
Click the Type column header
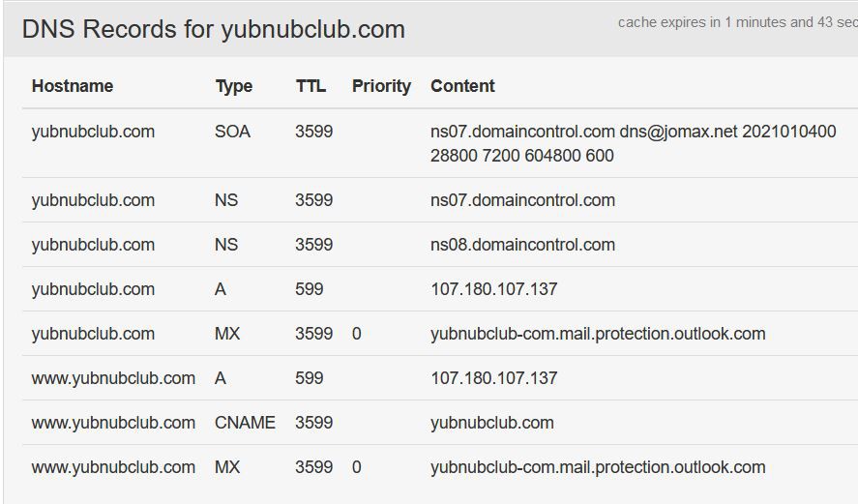[233, 86]
